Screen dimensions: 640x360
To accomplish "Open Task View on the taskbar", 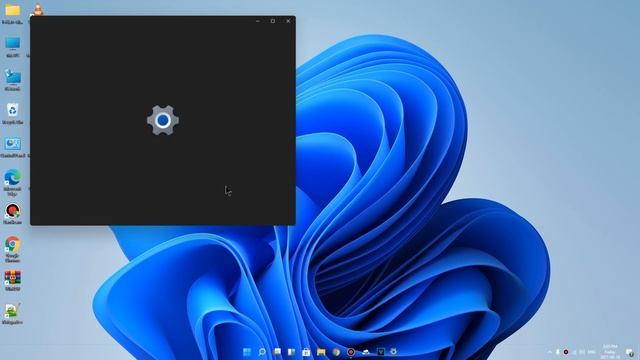I will pyautogui.click(x=277, y=352).
